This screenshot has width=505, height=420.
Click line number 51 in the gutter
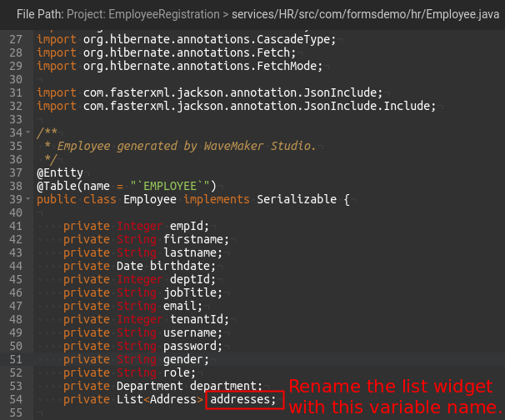[x=14, y=359]
